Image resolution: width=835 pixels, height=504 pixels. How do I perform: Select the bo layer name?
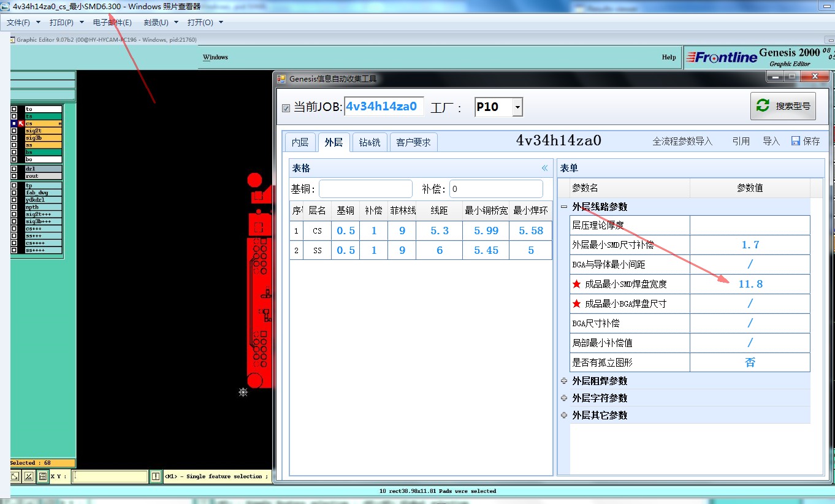[43, 159]
